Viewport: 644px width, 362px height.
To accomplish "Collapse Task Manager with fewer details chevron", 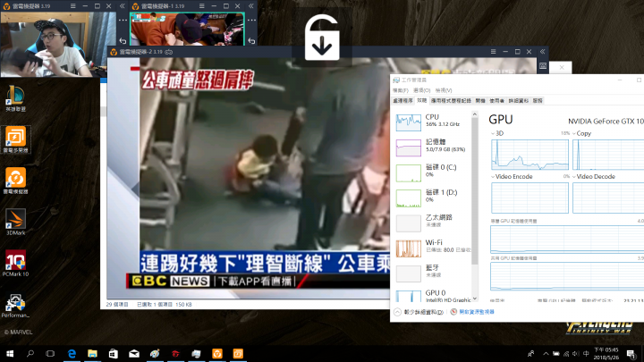I will pos(397,312).
